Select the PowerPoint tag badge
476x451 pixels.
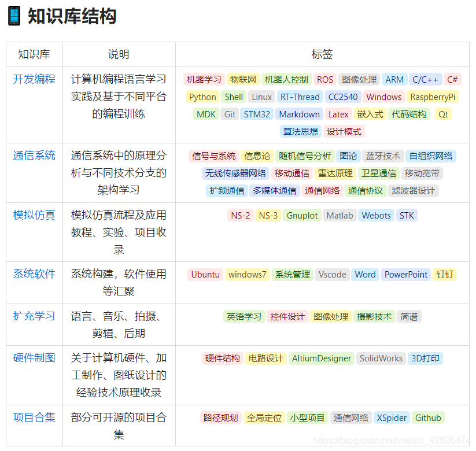tap(405, 275)
